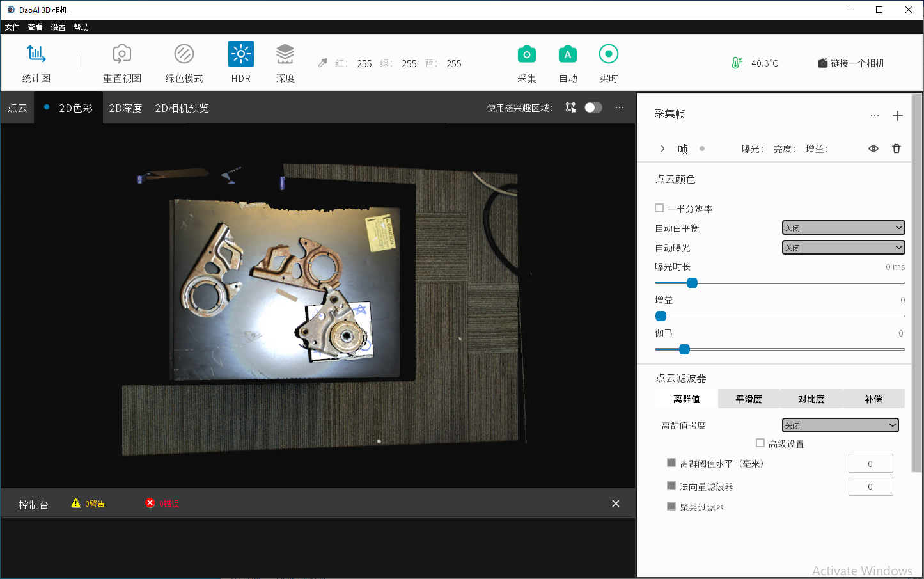
Task: Switch to the 补偿 filter tab
Action: 873,399
